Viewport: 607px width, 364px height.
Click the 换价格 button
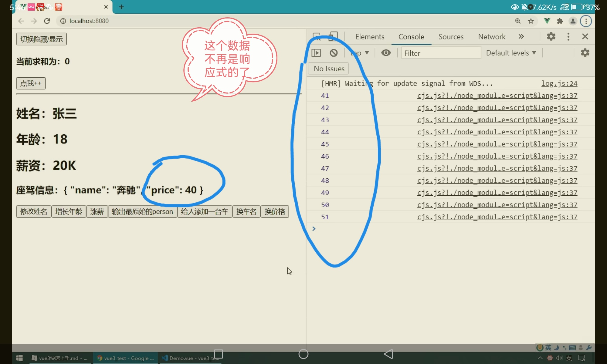pos(275,211)
